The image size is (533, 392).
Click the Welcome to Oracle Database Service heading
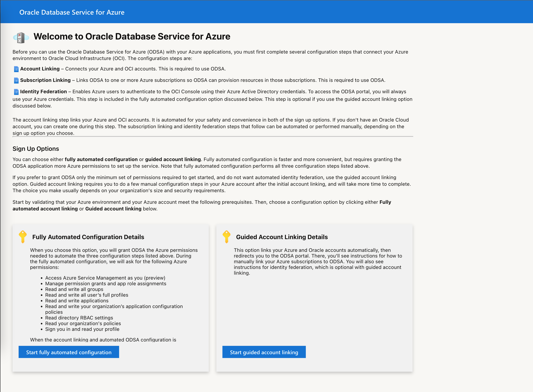coord(132,36)
